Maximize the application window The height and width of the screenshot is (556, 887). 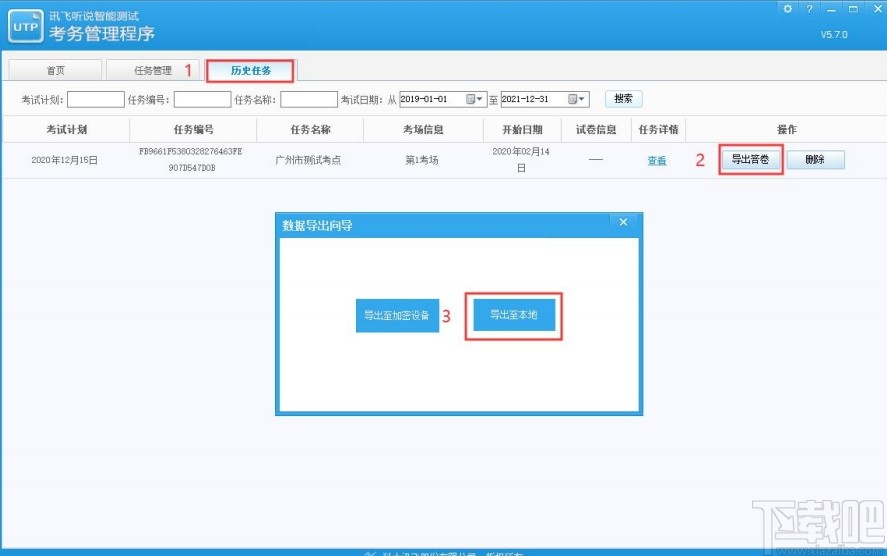pyautogui.click(x=854, y=8)
